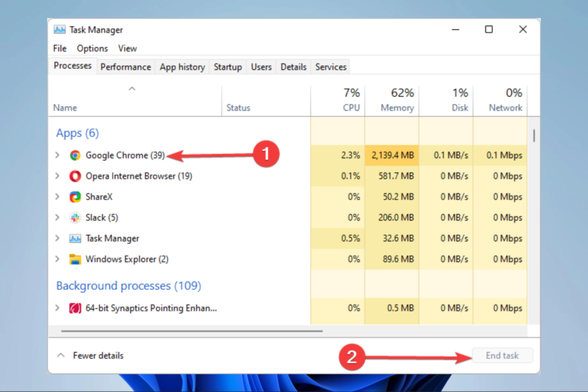The width and height of the screenshot is (588, 392).
Task: Click Opera's 581.7 MB memory cell
Action: [392, 176]
